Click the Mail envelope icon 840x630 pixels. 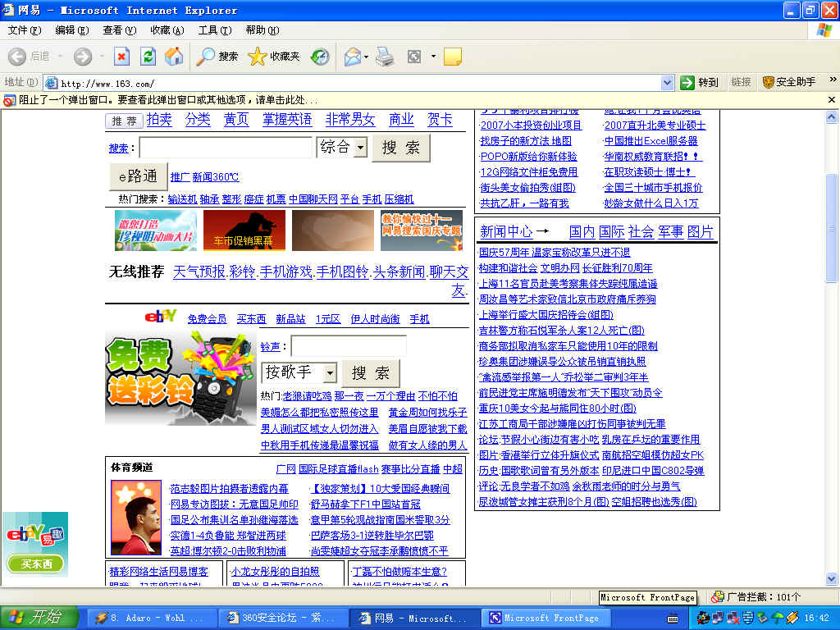click(x=352, y=57)
